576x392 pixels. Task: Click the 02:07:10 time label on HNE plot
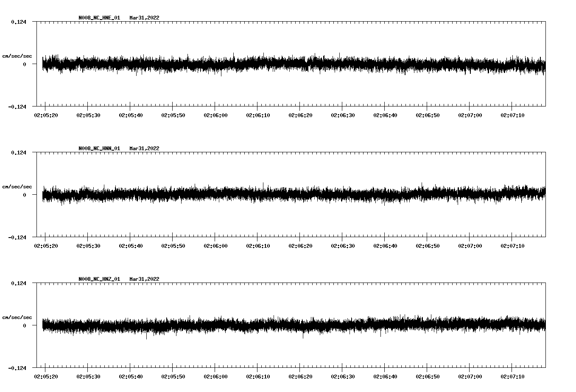(512, 115)
